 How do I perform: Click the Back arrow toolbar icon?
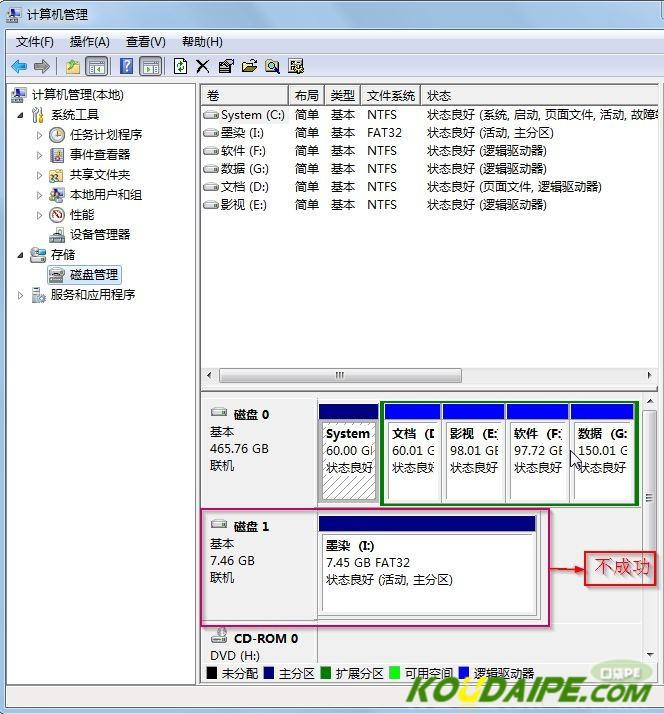(x=19, y=66)
